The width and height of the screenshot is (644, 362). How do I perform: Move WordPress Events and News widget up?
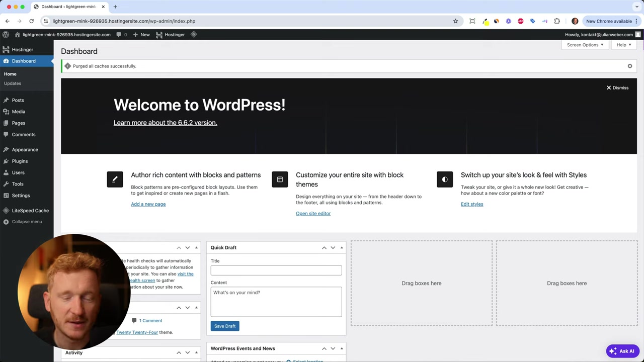pyautogui.click(x=324, y=348)
